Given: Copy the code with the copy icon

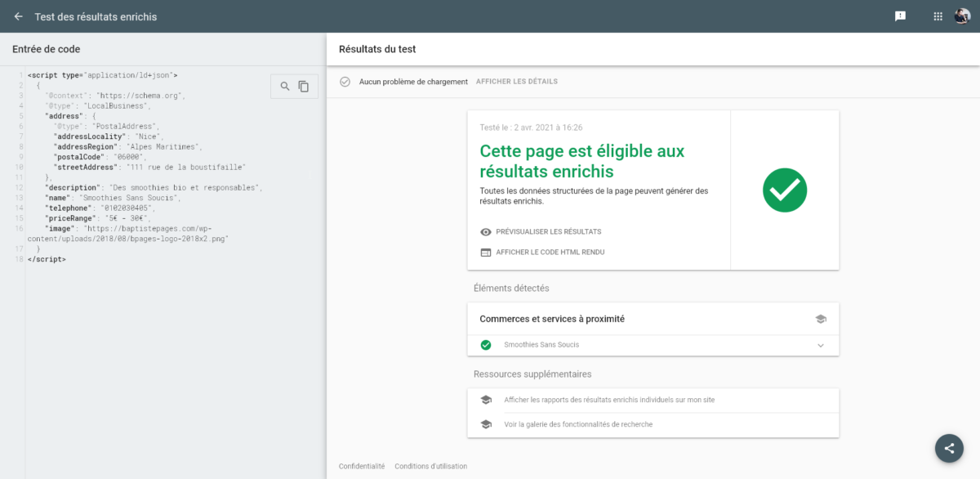Looking at the screenshot, I should (304, 87).
